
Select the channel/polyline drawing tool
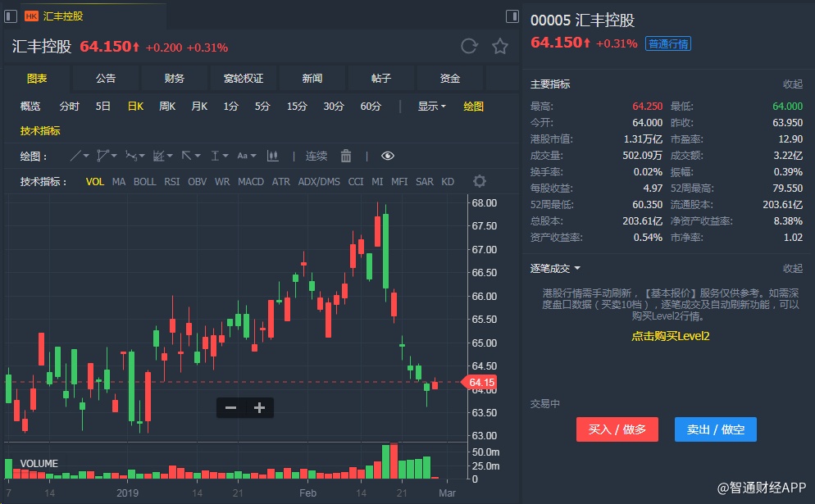(x=103, y=156)
